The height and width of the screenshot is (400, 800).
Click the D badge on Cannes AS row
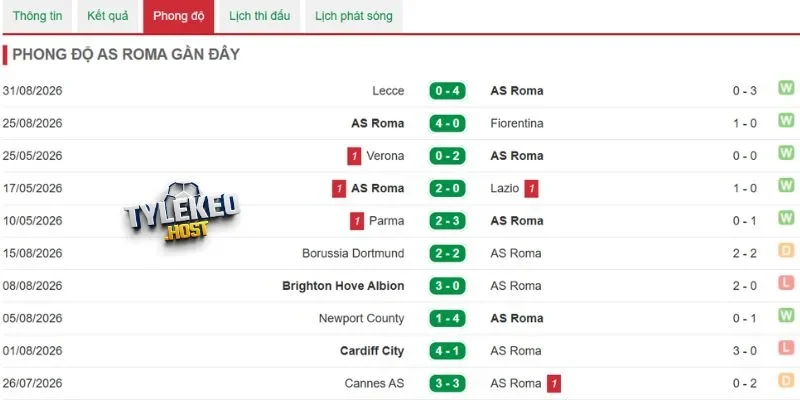pos(786,381)
